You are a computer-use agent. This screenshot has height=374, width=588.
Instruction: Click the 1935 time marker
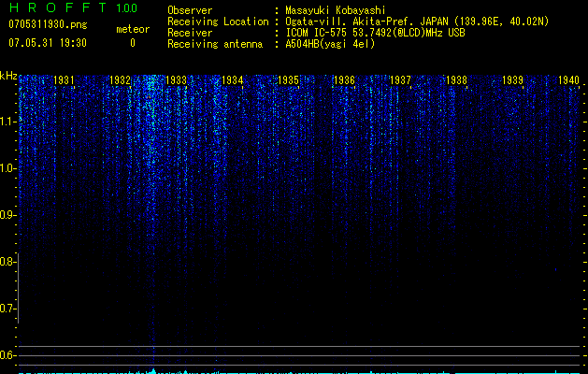288,79
